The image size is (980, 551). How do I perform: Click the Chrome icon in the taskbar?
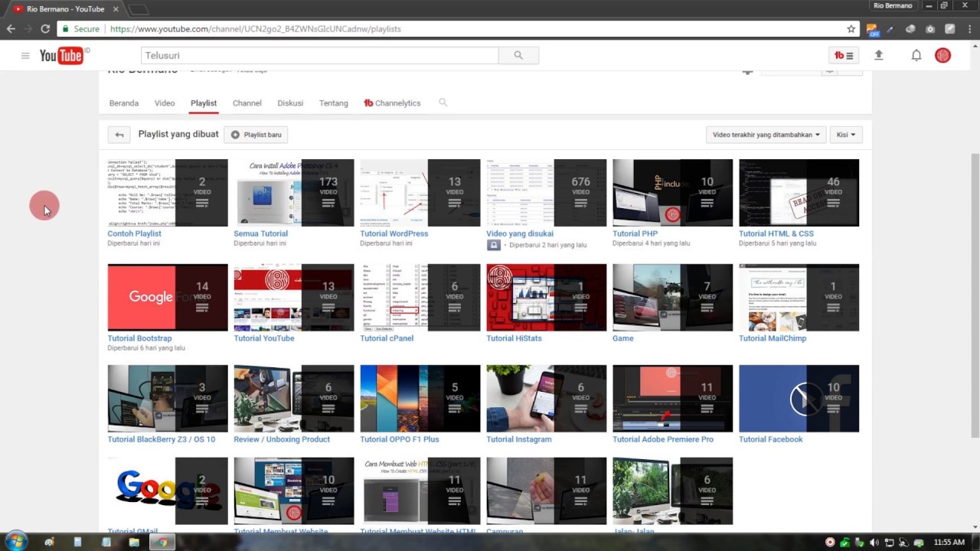point(162,542)
